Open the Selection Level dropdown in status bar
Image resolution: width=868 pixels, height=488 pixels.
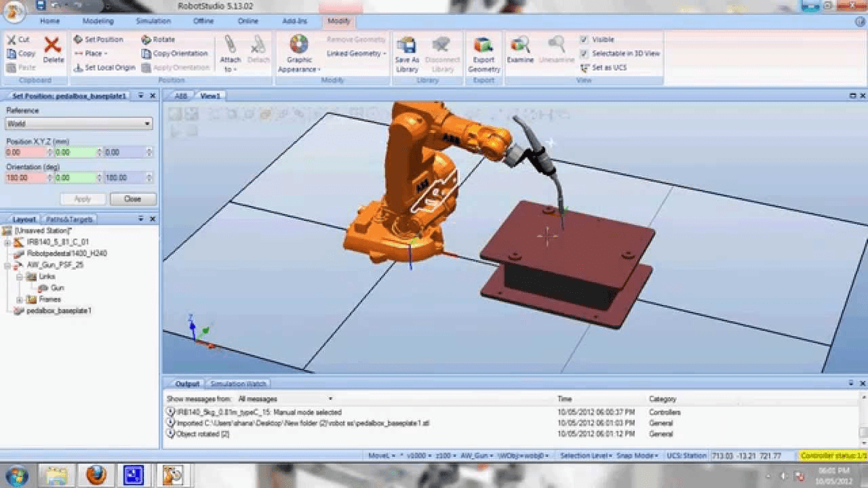[587, 456]
